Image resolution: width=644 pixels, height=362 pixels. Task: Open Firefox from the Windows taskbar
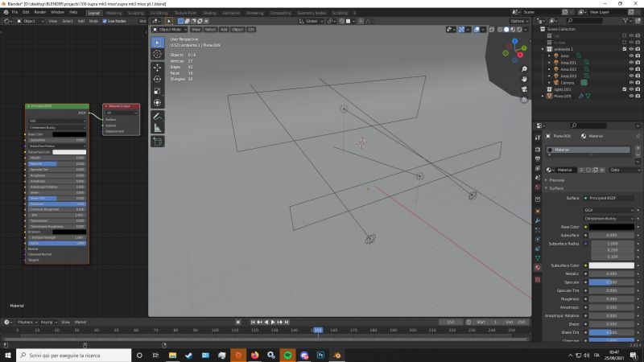coord(254,356)
